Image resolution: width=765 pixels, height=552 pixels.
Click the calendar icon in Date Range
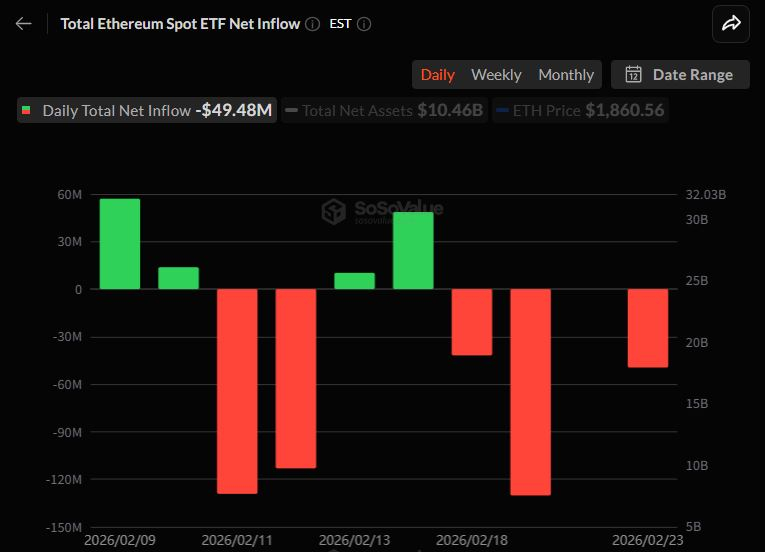pyautogui.click(x=633, y=75)
